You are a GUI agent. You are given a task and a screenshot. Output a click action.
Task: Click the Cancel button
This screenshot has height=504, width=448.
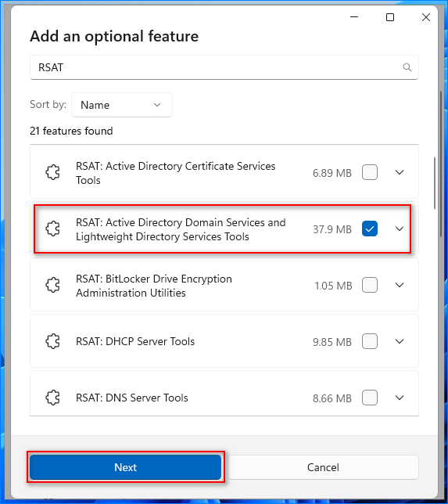323,467
